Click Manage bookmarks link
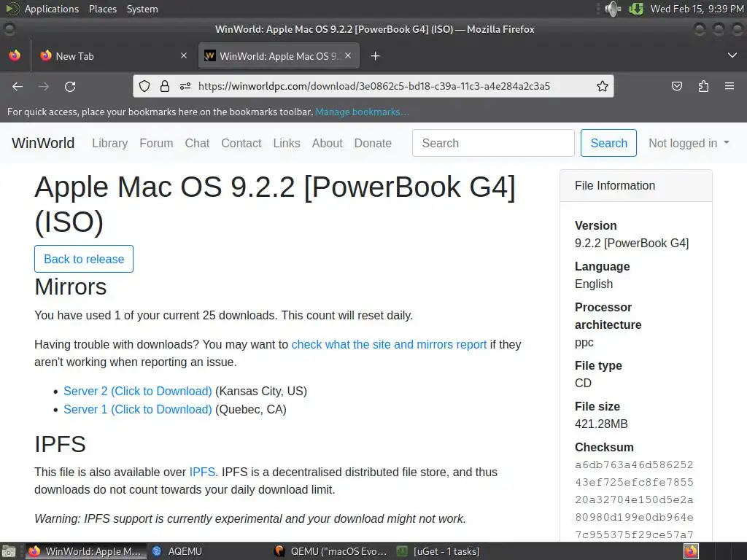Screen dimensions: 747x560 [x=362, y=112]
